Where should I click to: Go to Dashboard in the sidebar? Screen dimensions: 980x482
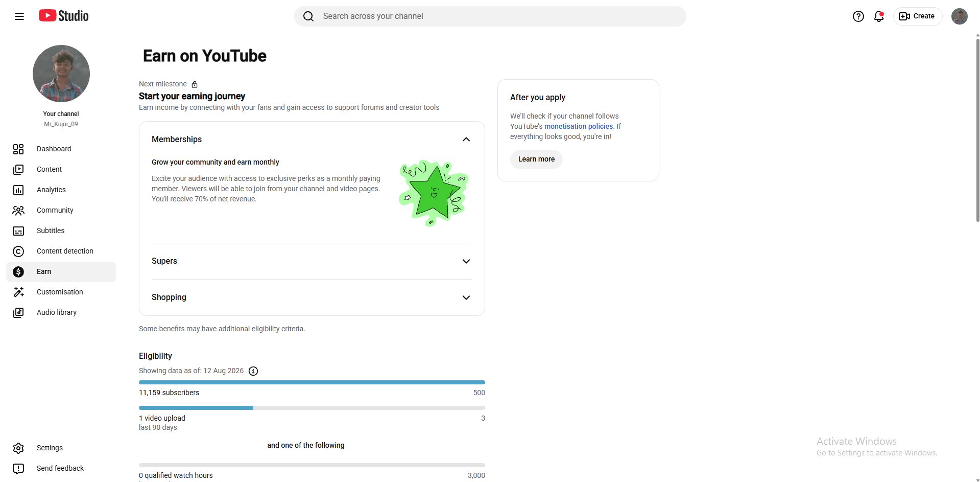pos(61,149)
